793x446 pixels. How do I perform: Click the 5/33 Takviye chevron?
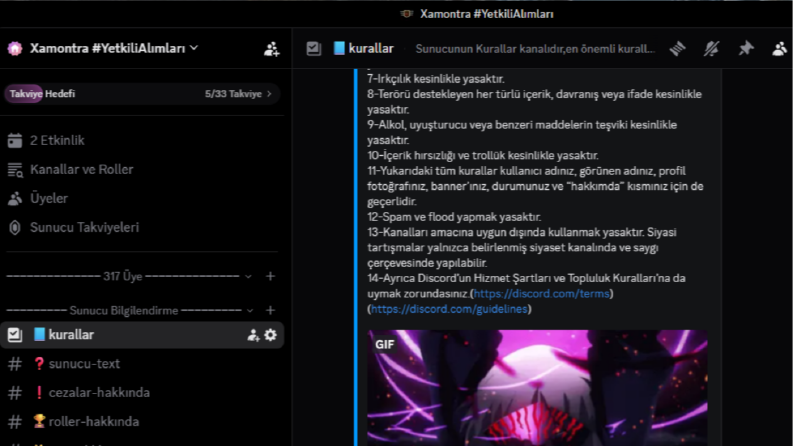269,94
